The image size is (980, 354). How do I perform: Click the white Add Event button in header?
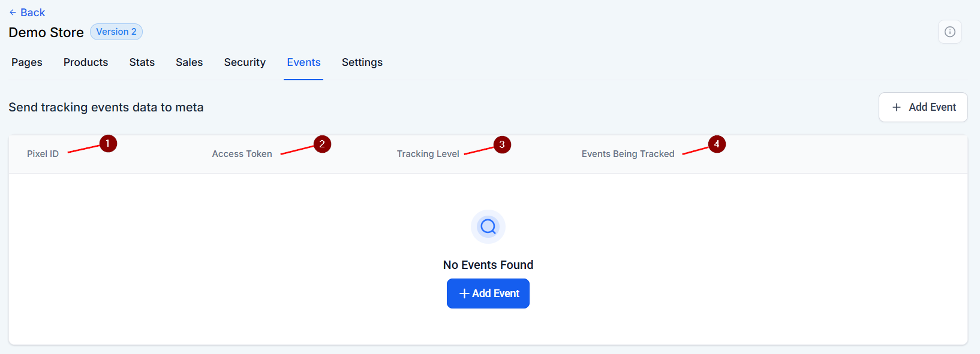click(x=923, y=107)
